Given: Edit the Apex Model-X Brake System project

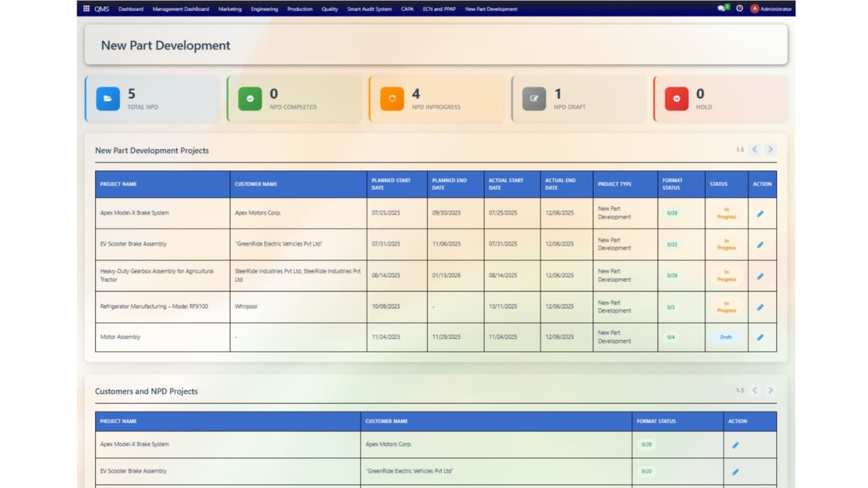Looking at the screenshot, I should coord(760,213).
